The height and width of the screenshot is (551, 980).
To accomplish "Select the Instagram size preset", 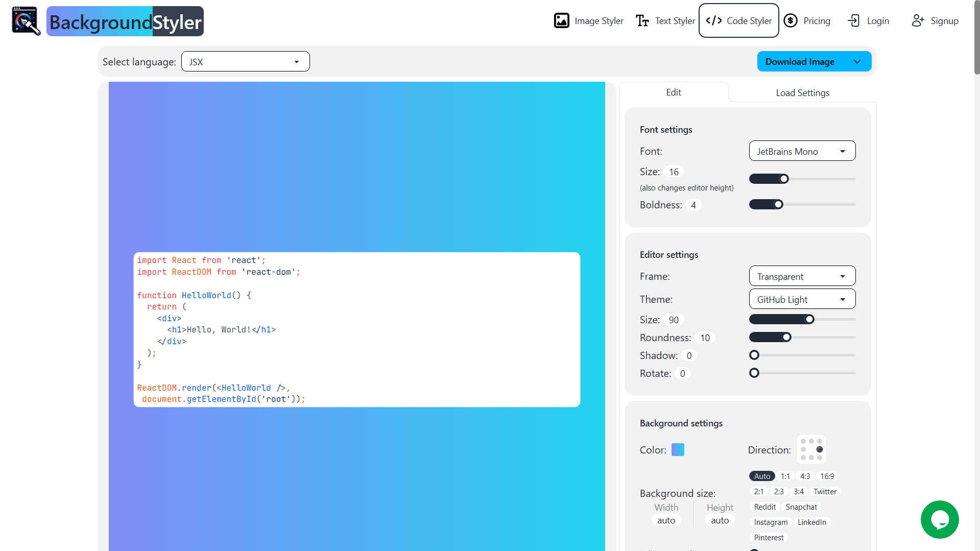I will point(771,522).
